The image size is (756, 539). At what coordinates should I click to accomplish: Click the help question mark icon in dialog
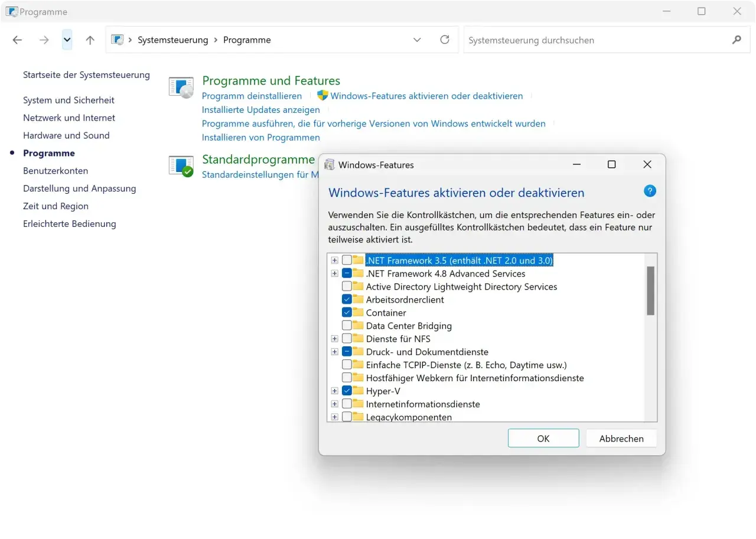[650, 191]
